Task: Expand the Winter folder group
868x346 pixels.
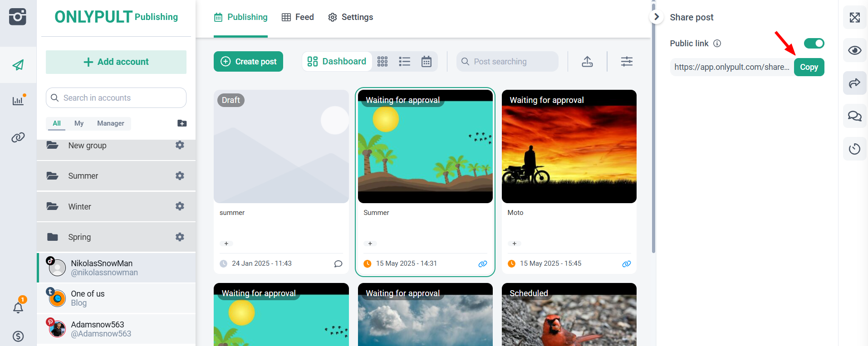Action: [x=80, y=207]
